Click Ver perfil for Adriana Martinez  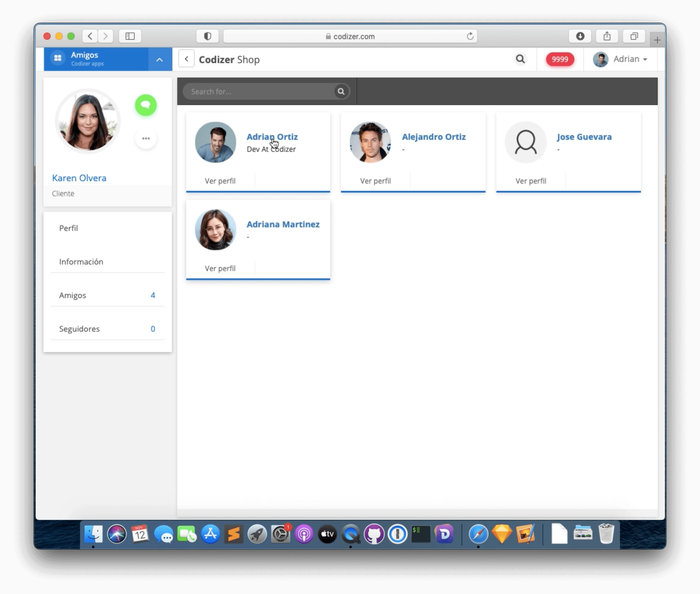coord(220,268)
